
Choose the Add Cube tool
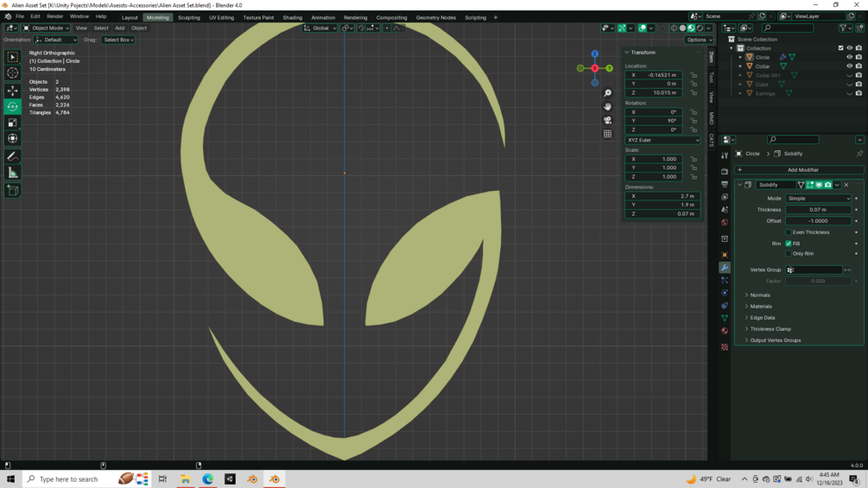12,191
